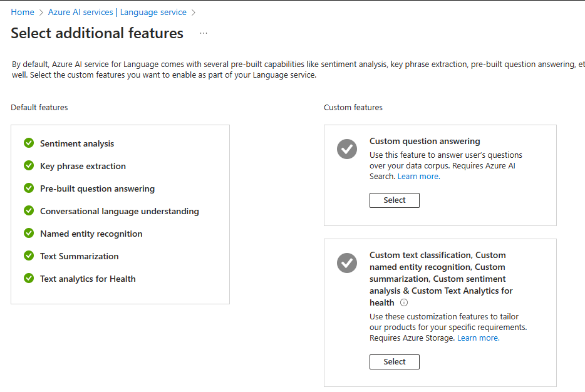Click 'Text analytics for Health' text

tap(88, 279)
